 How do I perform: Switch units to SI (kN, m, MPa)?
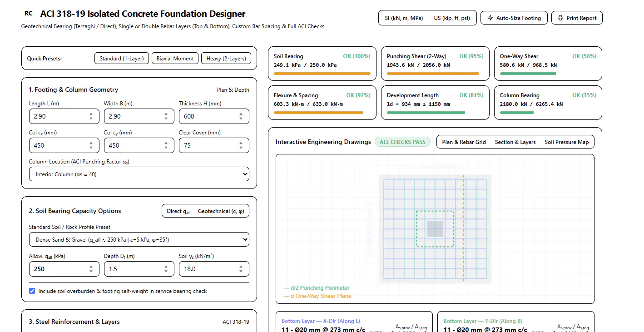pyautogui.click(x=404, y=18)
